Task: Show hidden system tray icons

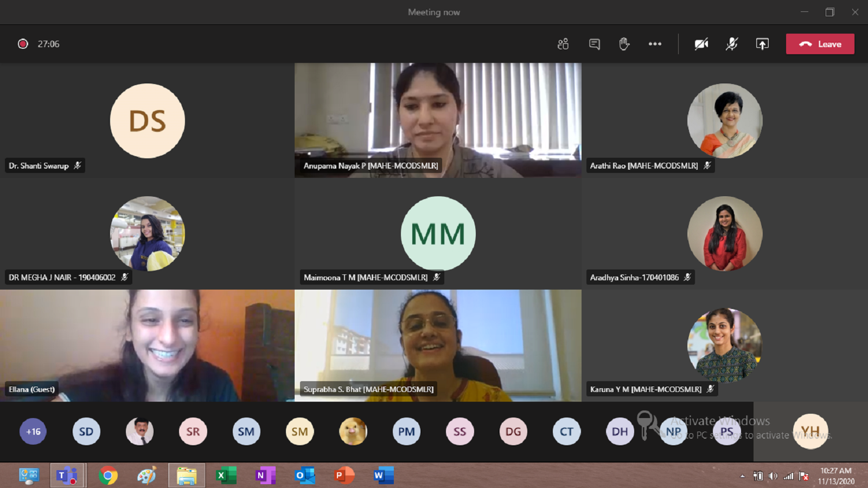Action: [x=743, y=476]
